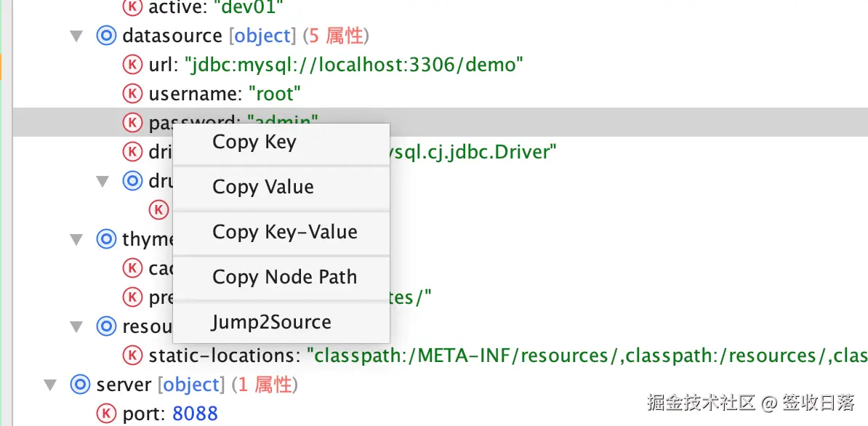Image resolution: width=868 pixels, height=426 pixels.
Task: Click the K icon next to active
Action: click(132, 7)
